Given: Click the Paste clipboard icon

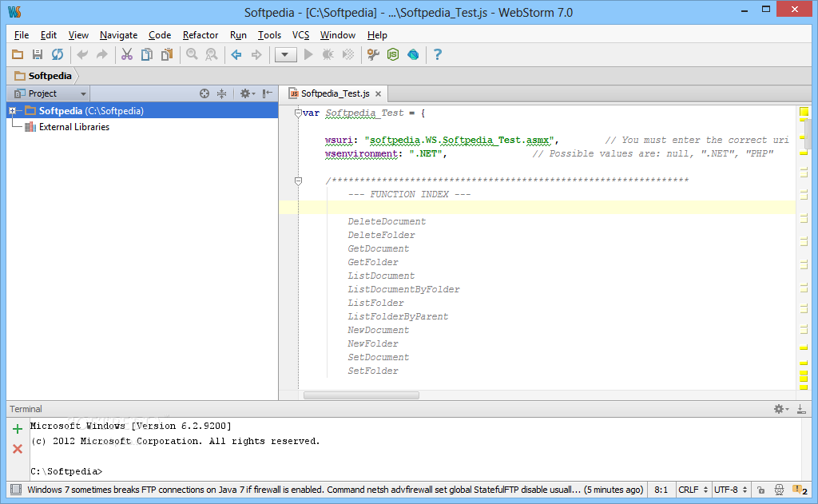Looking at the screenshot, I should [x=167, y=54].
